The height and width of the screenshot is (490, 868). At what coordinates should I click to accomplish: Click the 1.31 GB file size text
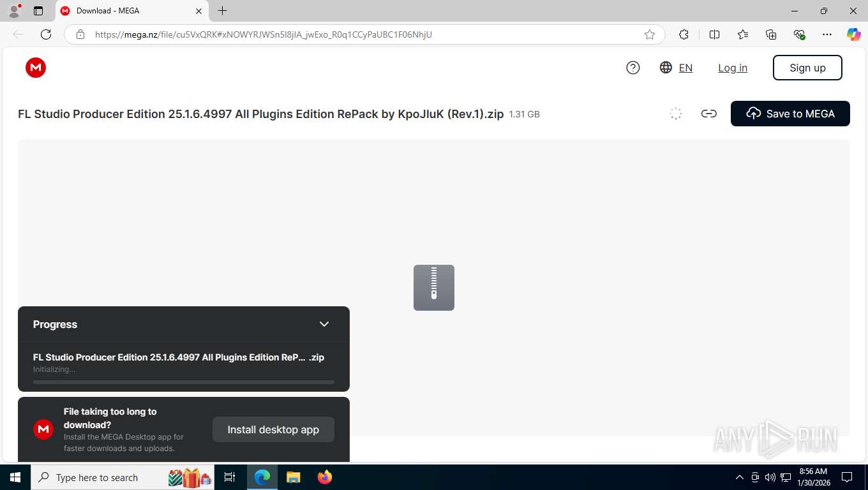(524, 114)
